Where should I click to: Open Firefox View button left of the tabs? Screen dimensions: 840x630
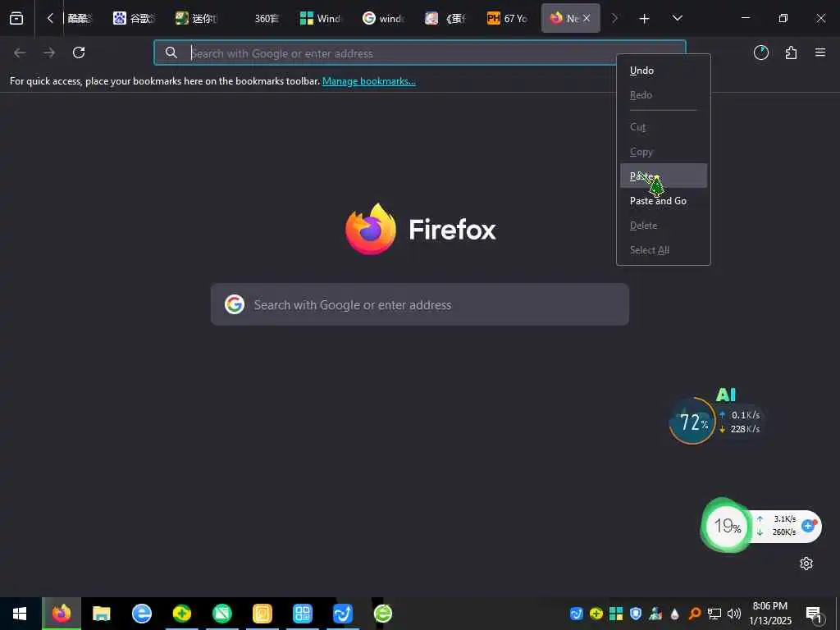pos(16,18)
